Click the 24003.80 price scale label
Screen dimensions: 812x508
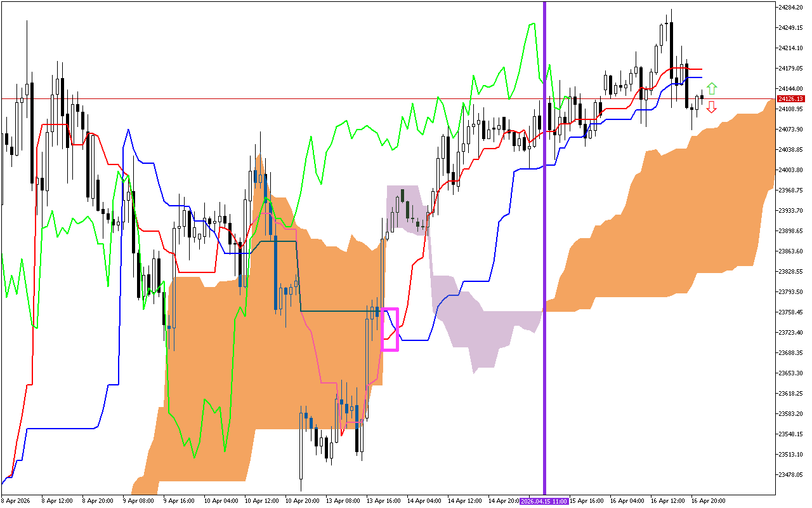(790, 170)
